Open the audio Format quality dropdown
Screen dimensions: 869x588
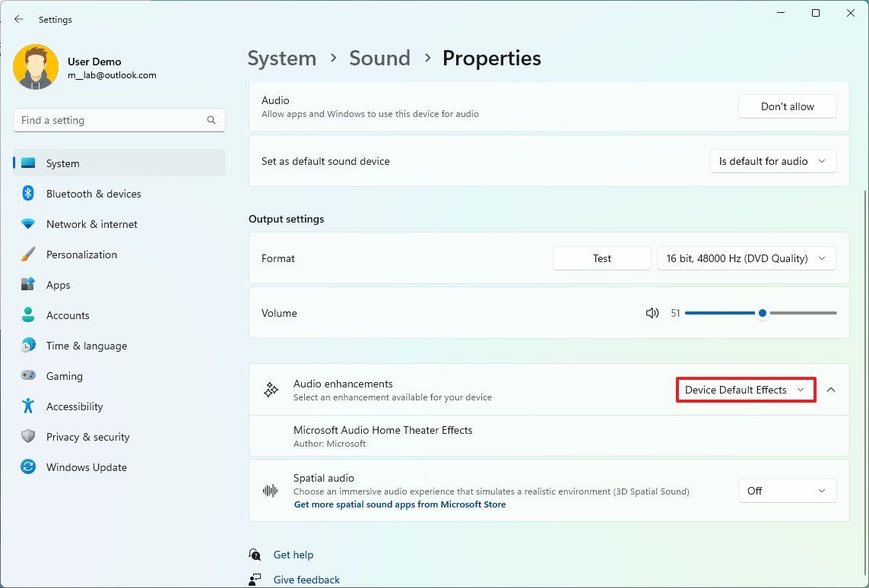click(x=747, y=258)
